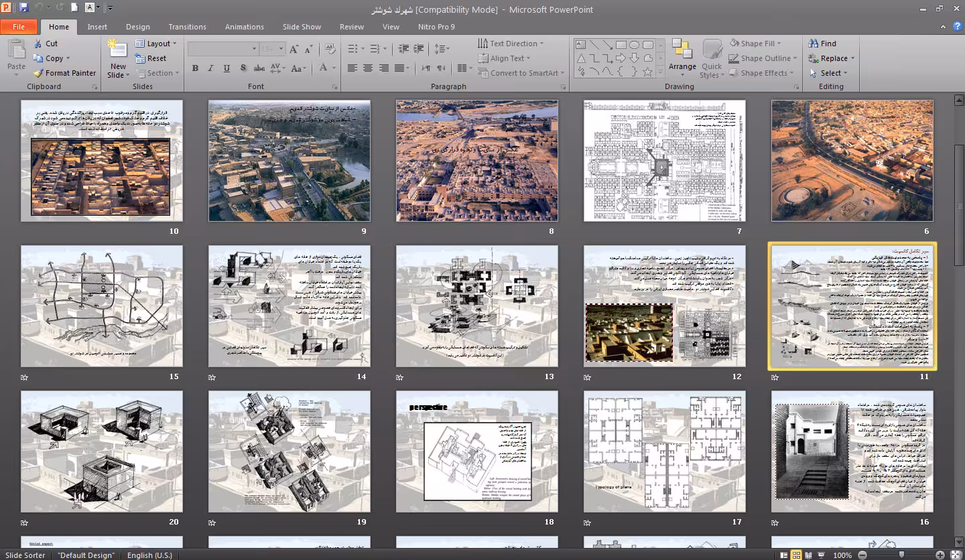
Task: Click the Save icon in Quick Access Toolbar
Action: (x=24, y=8)
